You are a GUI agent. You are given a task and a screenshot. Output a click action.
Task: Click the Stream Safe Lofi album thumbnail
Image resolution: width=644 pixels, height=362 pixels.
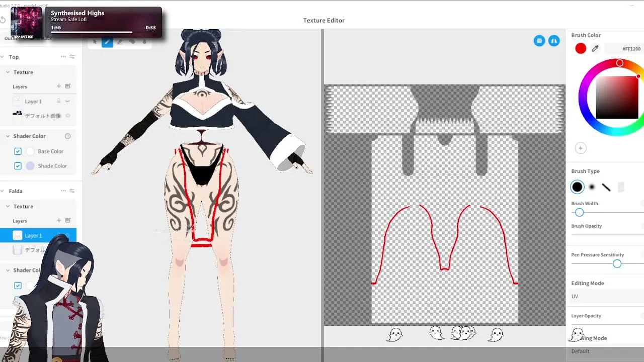(x=26, y=23)
